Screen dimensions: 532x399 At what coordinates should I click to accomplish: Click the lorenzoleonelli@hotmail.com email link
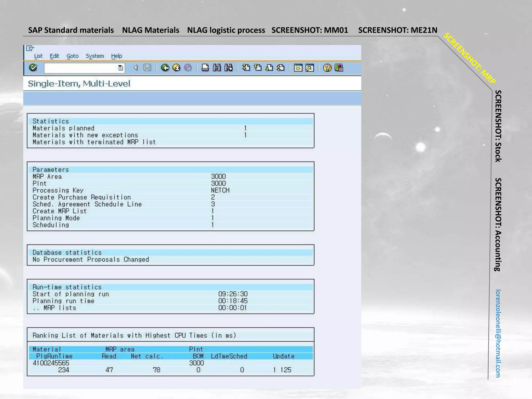coord(498,333)
